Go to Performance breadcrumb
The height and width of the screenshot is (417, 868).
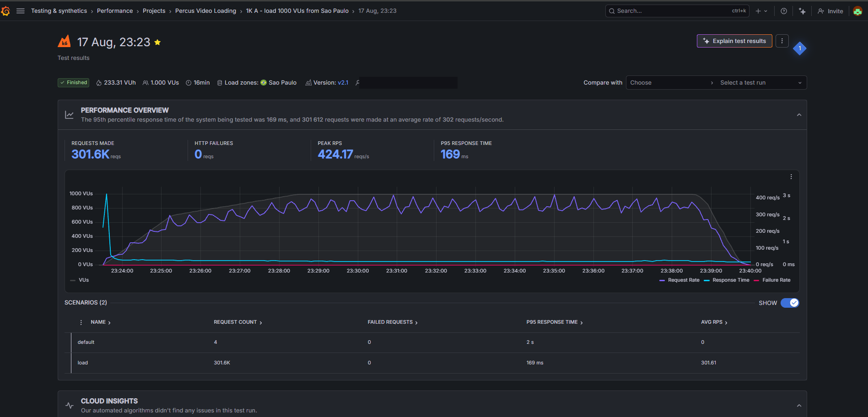point(115,11)
